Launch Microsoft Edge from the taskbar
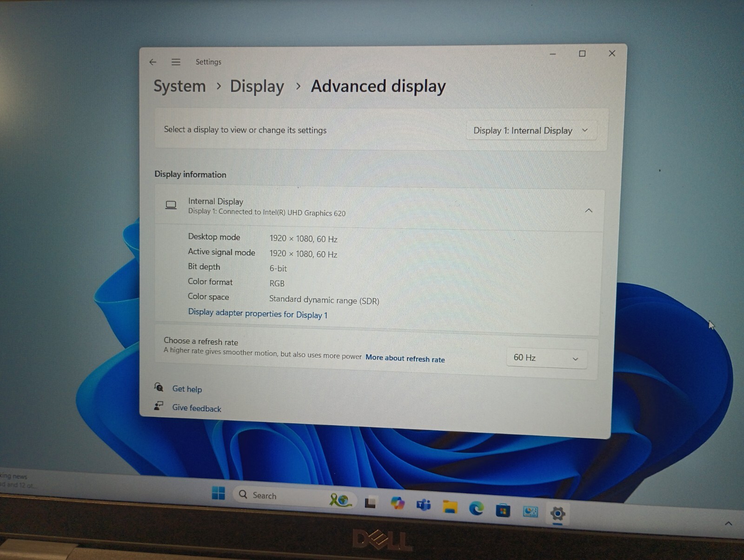This screenshot has width=744, height=560. point(476,508)
